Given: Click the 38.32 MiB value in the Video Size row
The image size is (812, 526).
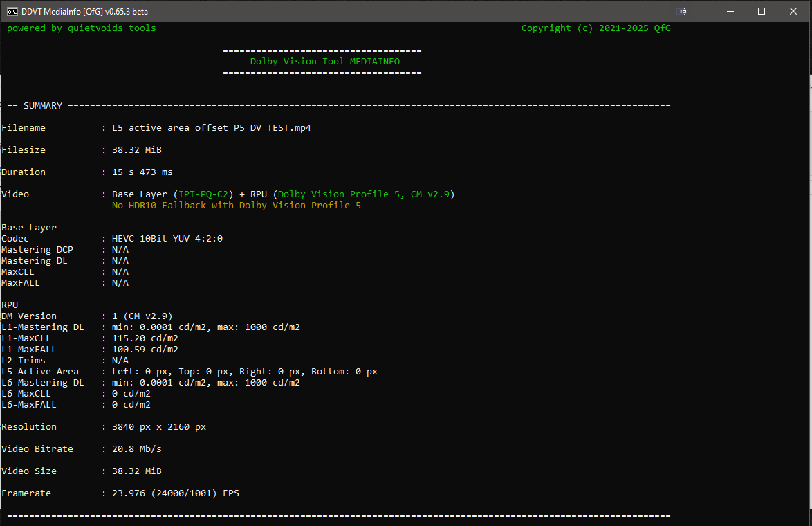Looking at the screenshot, I should pos(137,471).
